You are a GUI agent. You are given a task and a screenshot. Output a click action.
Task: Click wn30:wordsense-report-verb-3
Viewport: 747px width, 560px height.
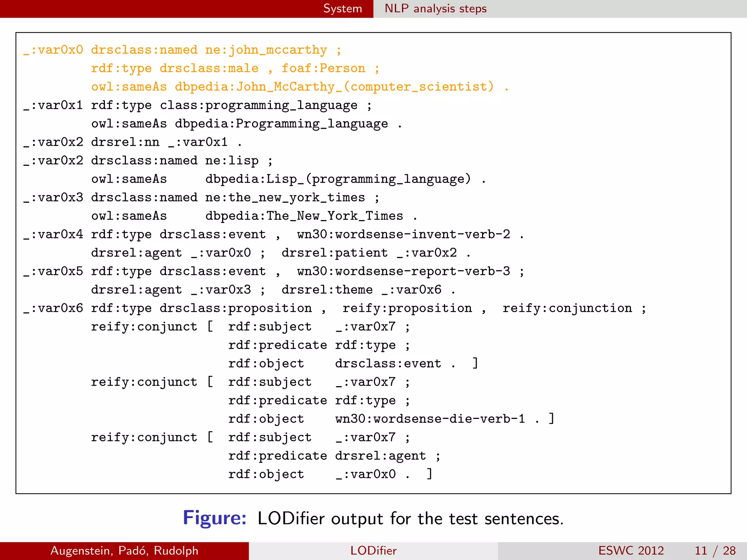coord(404,272)
